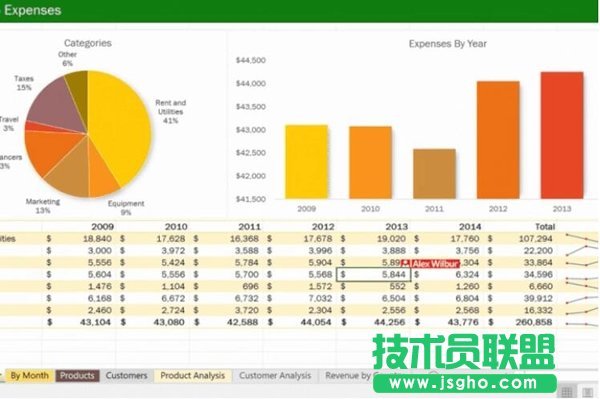Click the Expenses title in green header
Screen dimensions: 600x399
pos(33,10)
